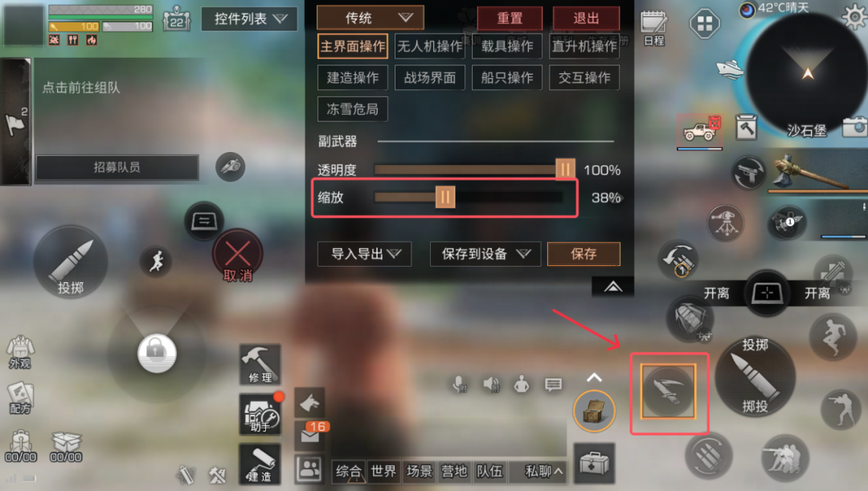Screen dimensions: 868x491
Task: Open the treasure chest backpack icon
Action: tap(594, 411)
